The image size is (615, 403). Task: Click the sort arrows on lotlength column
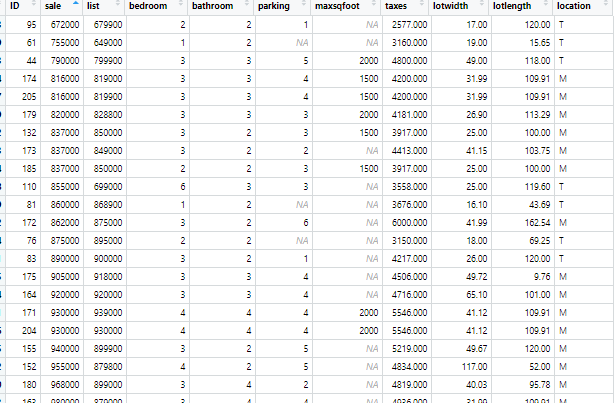pyautogui.click(x=546, y=4)
